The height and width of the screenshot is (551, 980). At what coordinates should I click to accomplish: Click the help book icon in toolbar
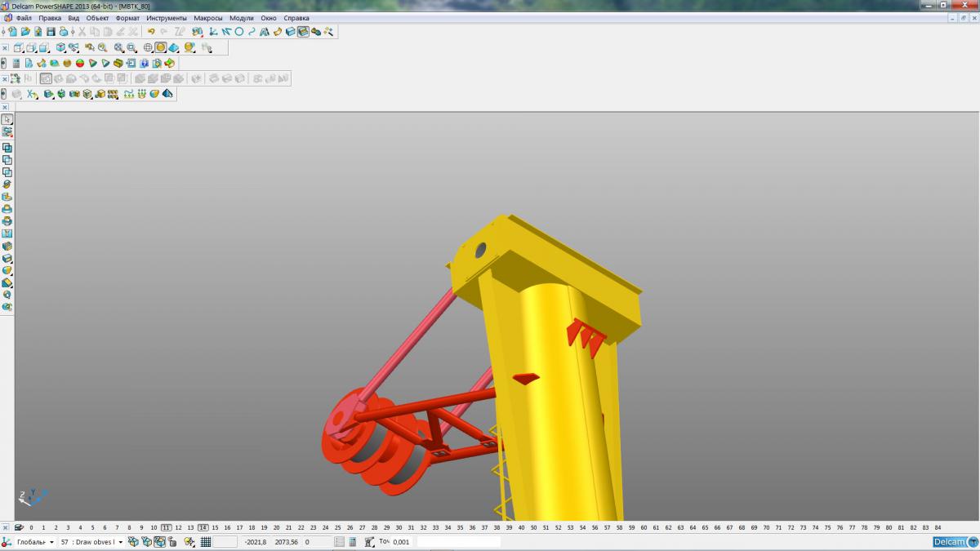pos(144,63)
